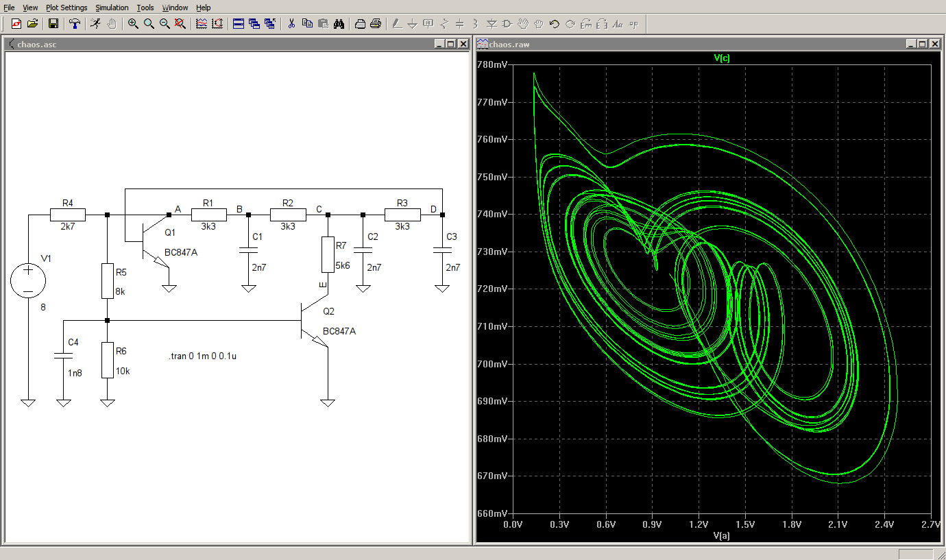946x560 pixels.
Task: Click the 1n8 value of capacitor C4
Action: 75,374
